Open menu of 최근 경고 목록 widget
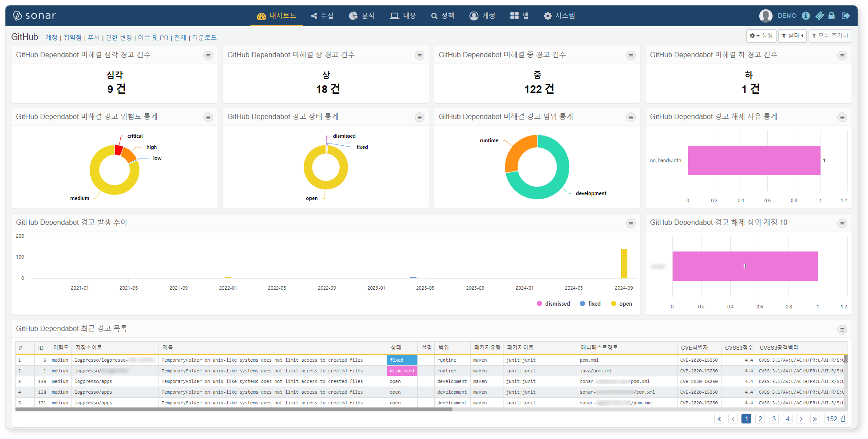 [x=842, y=330]
